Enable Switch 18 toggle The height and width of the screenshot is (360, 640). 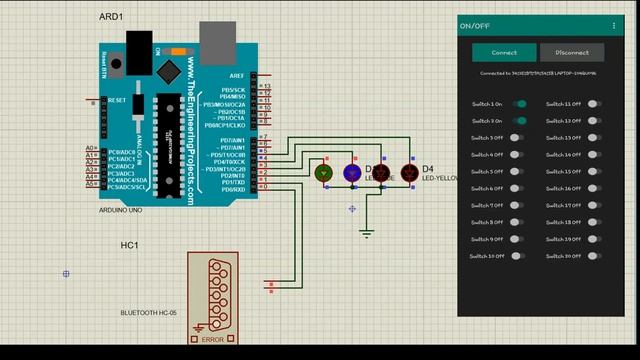[x=594, y=222]
